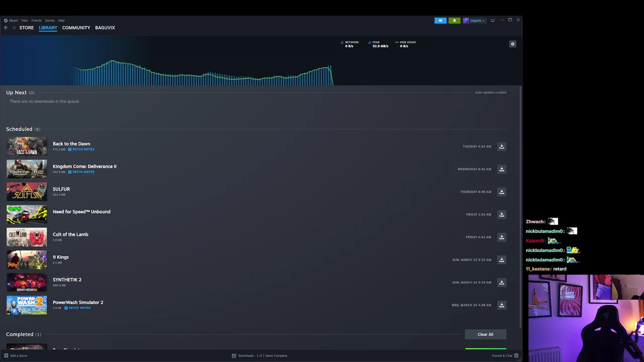Open Back to the Dawn patch notes

(81, 149)
